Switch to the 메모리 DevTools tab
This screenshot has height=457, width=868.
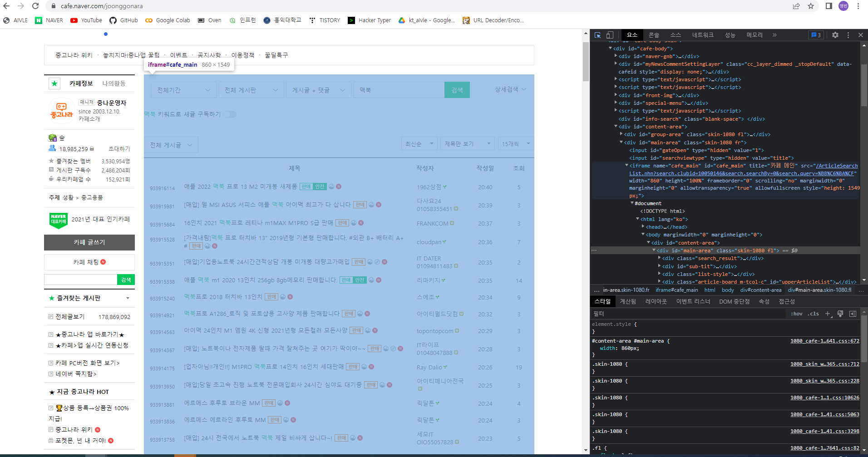tap(755, 35)
